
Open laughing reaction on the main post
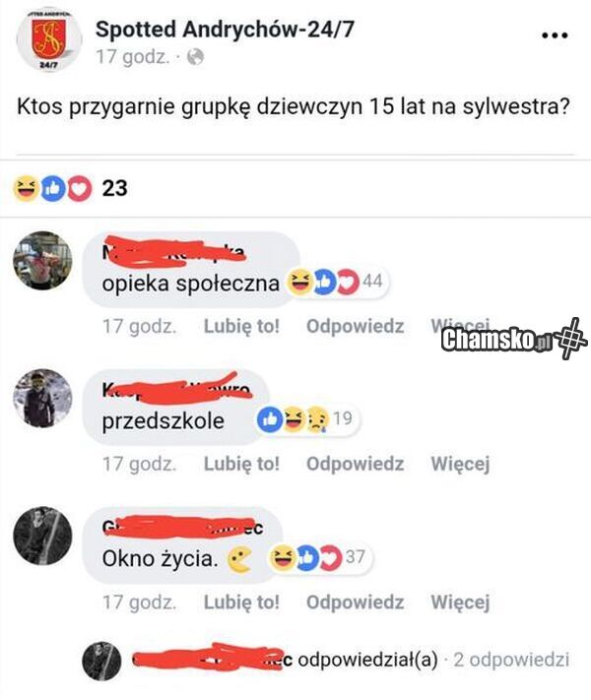pyautogui.click(x=26, y=188)
